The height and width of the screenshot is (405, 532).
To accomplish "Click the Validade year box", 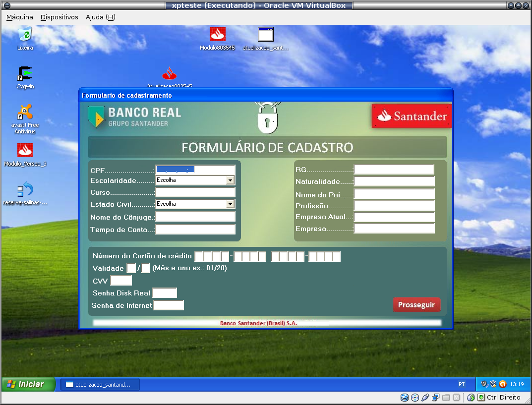I will [145, 268].
